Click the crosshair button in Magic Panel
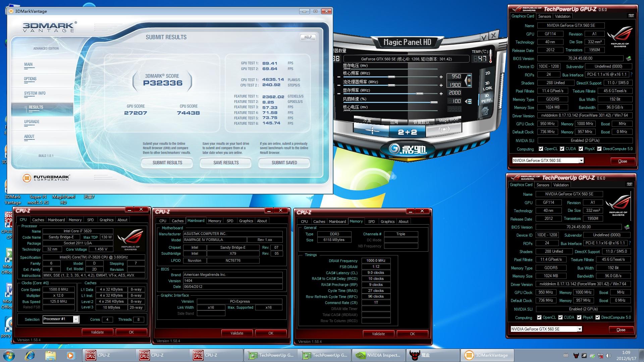 372,130
